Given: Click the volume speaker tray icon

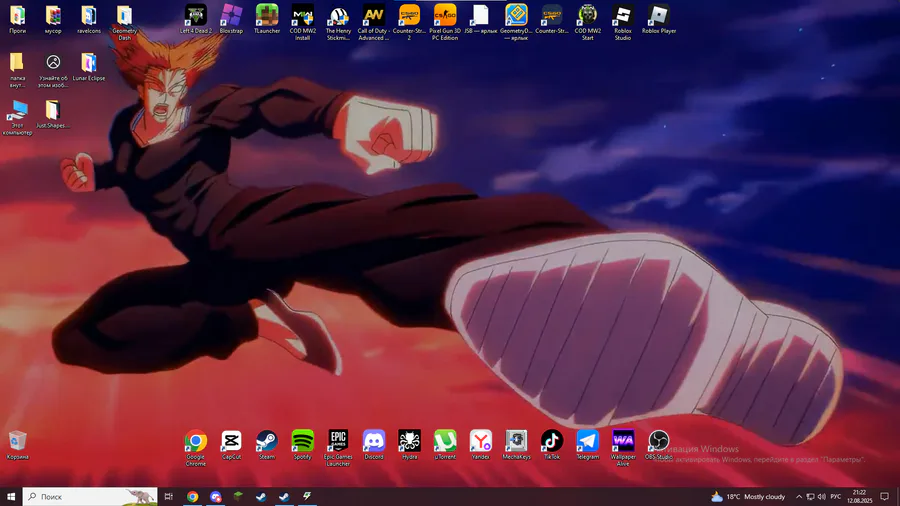Looking at the screenshot, I should (x=821, y=497).
